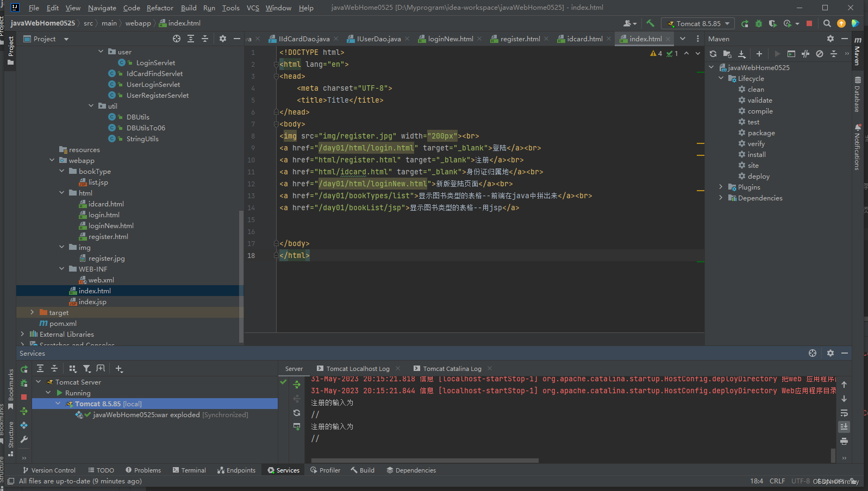Open Filter icon in Services toolbar
This screenshot has width=868, height=491.
87,369
